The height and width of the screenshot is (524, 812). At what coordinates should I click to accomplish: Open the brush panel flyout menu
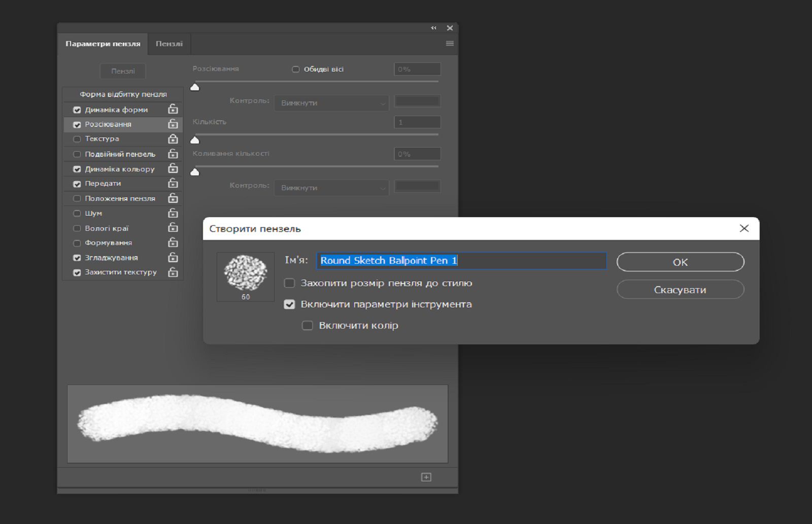pos(450,44)
